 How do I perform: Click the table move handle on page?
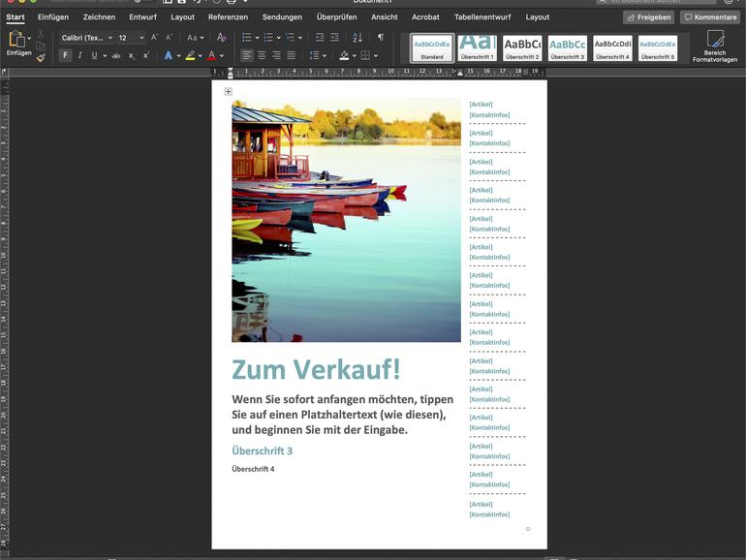pos(229,91)
